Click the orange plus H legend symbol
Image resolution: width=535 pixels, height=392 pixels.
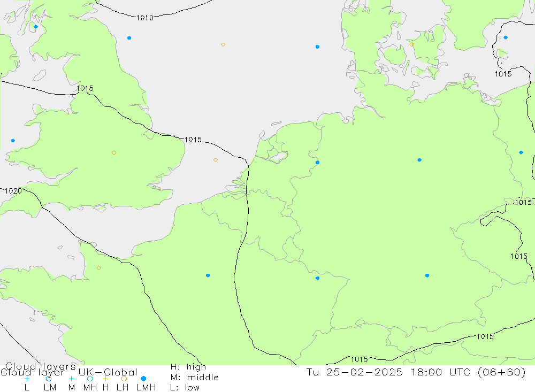point(105,379)
